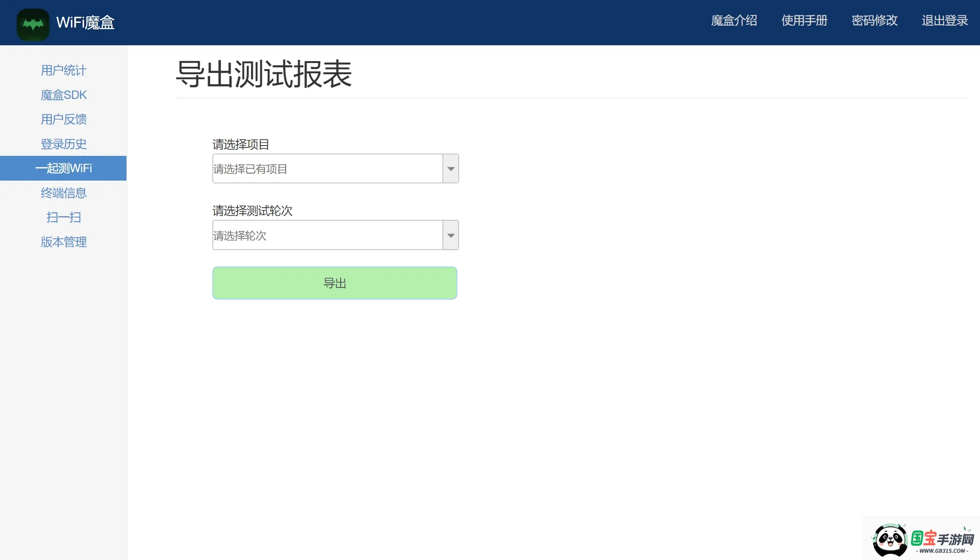Open 版本管理 in the sidebar
Image resolution: width=980 pixels, height=560 pixels.
coord(63,242)
